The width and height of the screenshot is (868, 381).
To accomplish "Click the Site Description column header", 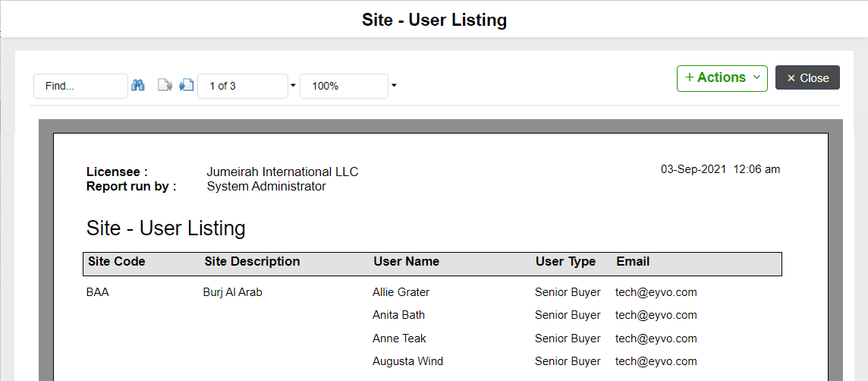I will pos(252,262).
